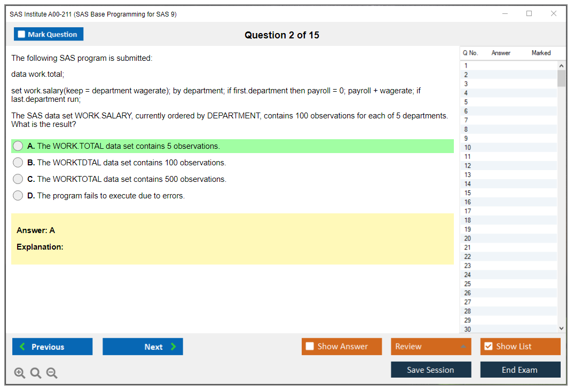Pick option C with 500 observations
The height and width of the screenshot is (392, 574).
[18, 179]
